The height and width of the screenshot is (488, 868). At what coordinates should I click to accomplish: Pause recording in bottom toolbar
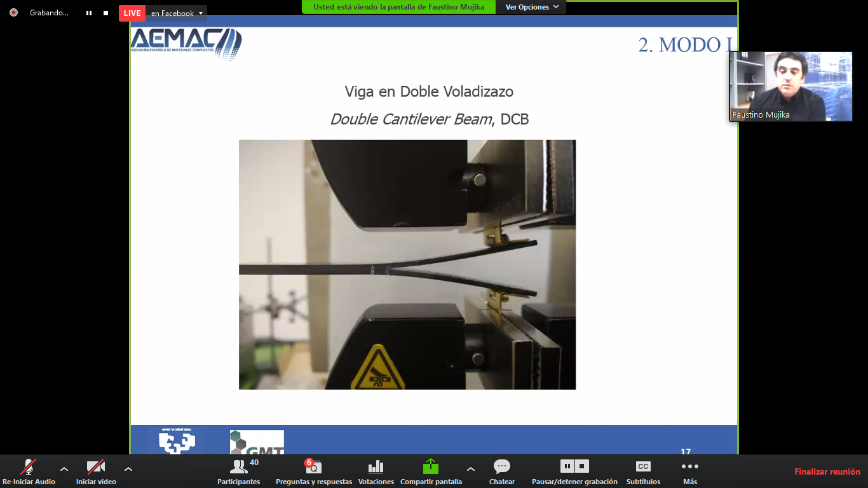(x=567, y=466)
